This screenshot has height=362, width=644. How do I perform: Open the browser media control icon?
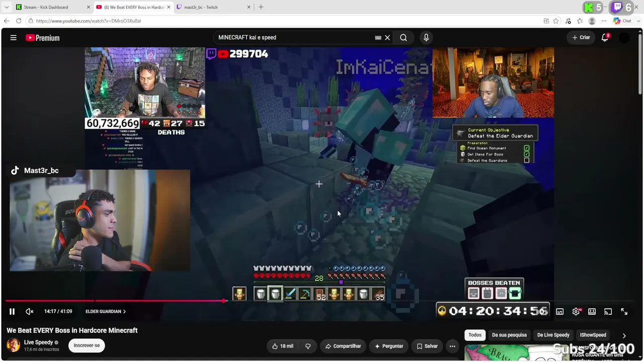[568, 21]
